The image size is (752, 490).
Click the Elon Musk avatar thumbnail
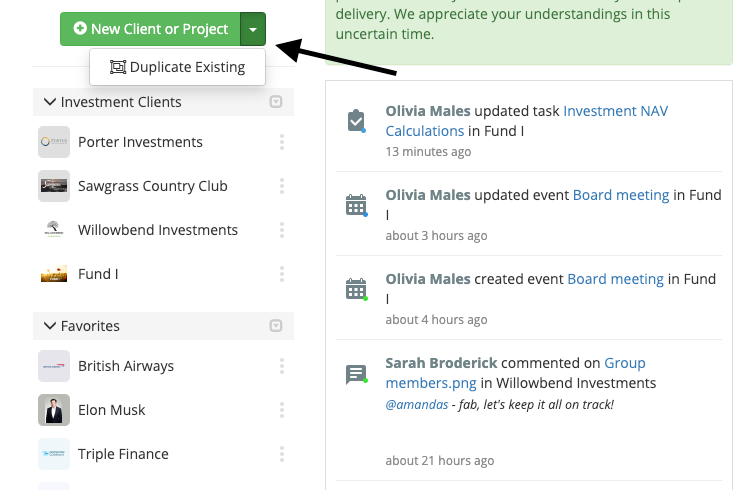point(54,410)
